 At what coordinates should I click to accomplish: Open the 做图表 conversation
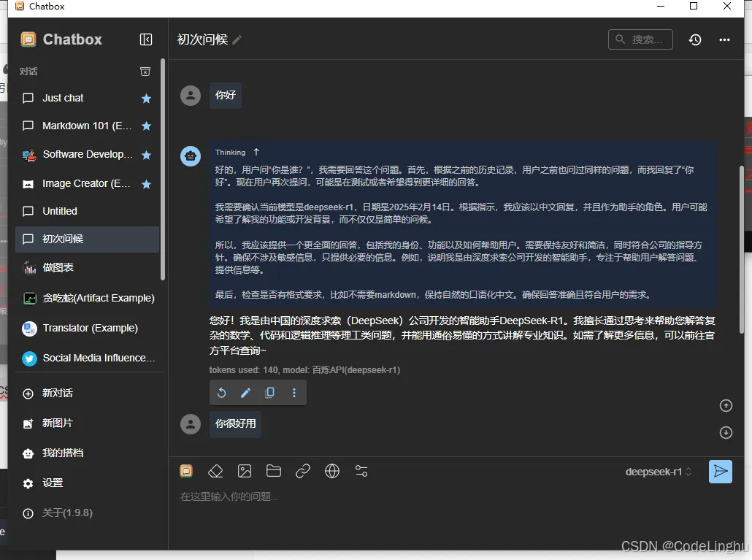coord(88,267)
